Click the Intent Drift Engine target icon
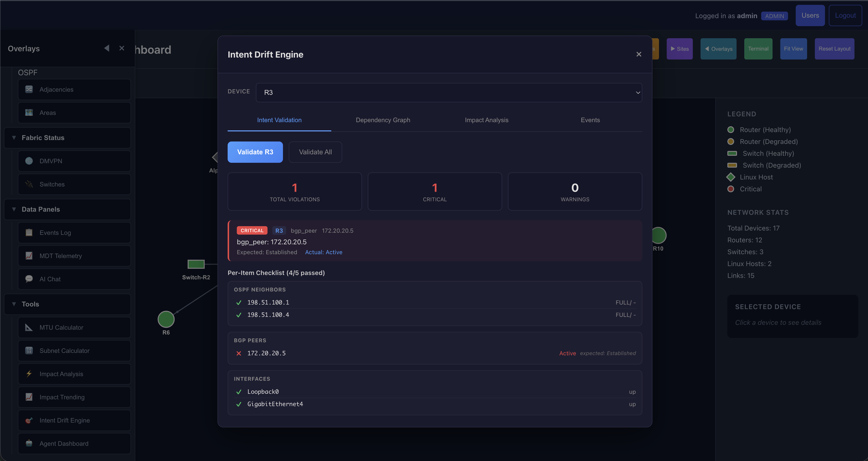Image resolution: width=868 pixels, height=461 pixels. (x=29, y=420)
